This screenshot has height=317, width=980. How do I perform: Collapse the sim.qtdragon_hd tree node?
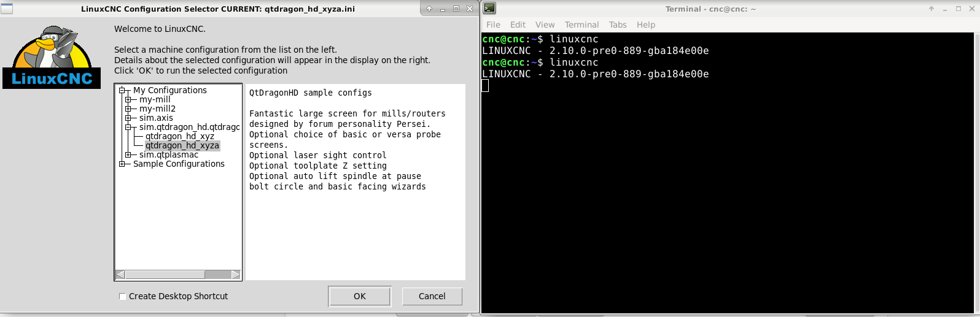[128, 127]
